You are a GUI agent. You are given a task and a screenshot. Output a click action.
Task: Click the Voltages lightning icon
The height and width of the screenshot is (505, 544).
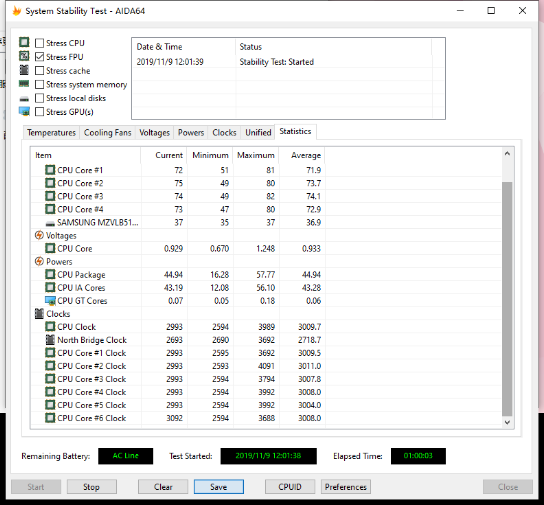coord(39,236)
